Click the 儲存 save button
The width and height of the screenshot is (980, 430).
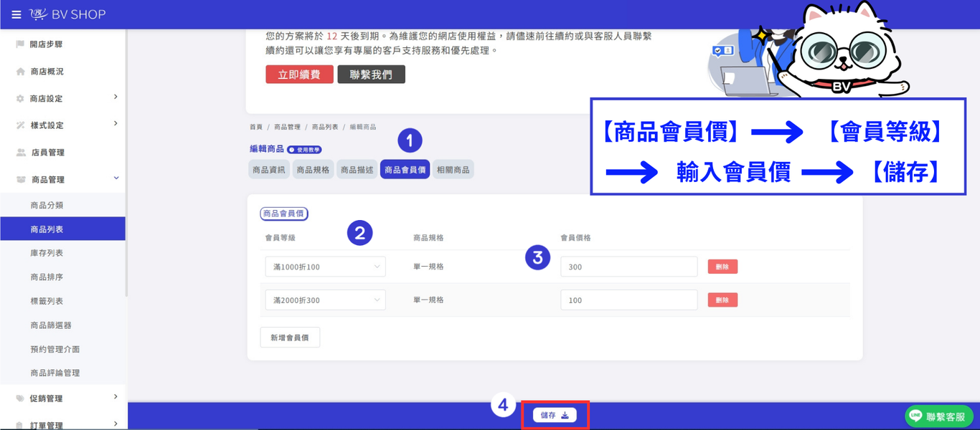555,415
